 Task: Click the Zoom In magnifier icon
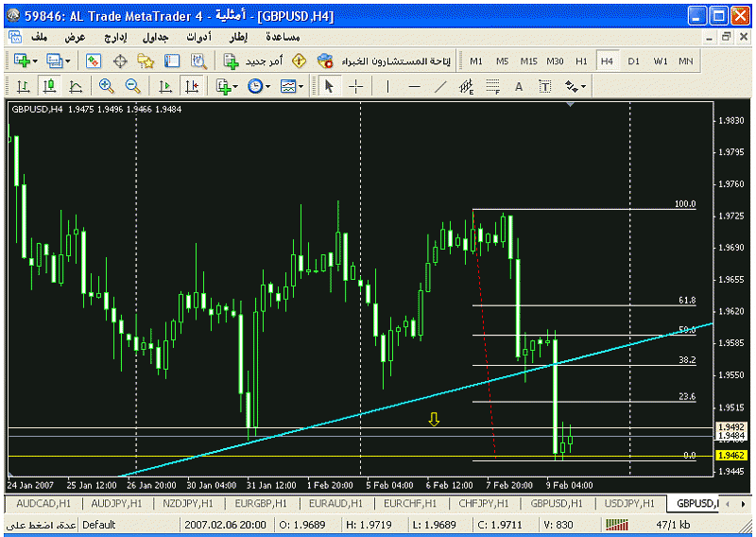point(106,86)
